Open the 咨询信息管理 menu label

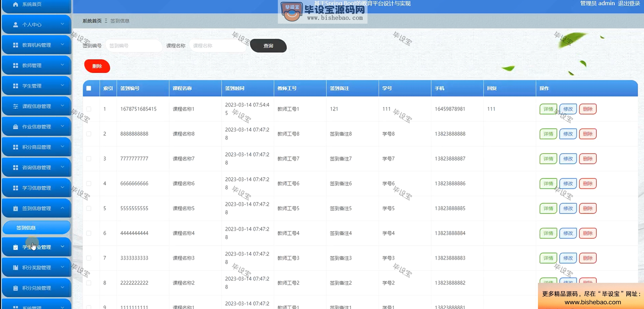click(x=36, y=167)
